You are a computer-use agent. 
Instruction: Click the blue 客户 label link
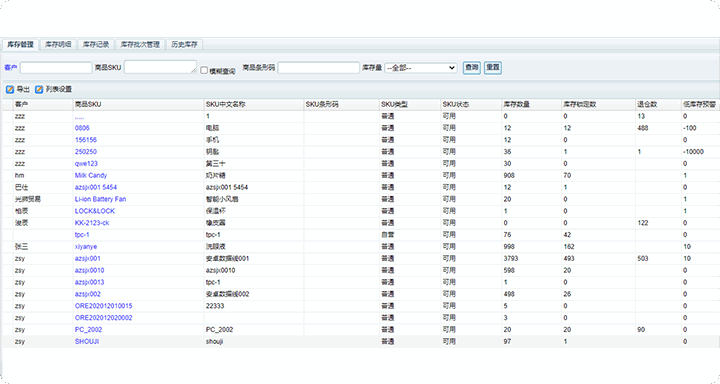click(x=11, y=68)
